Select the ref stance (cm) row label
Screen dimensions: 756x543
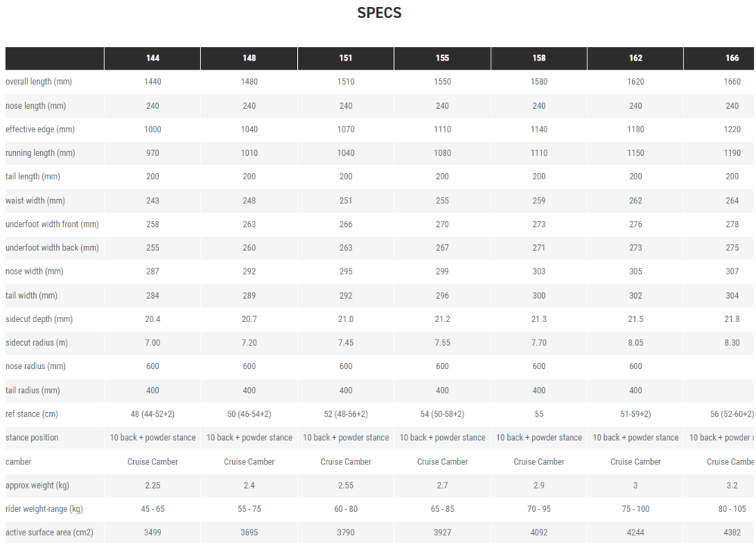click(32, 414)
